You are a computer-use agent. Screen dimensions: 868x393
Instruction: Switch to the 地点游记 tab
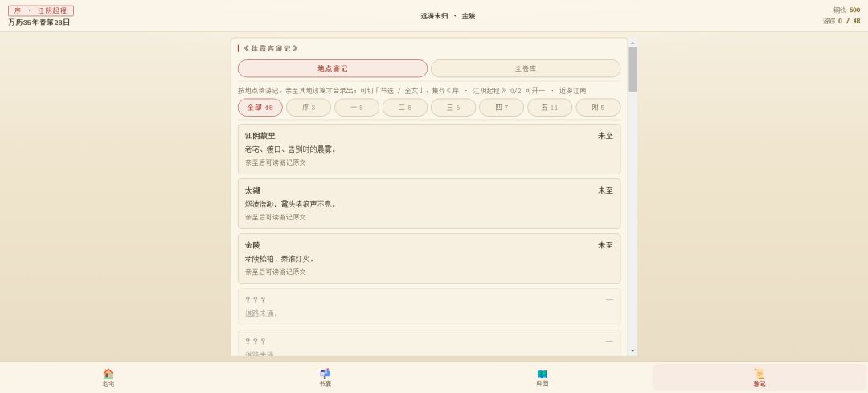(333, 68)
